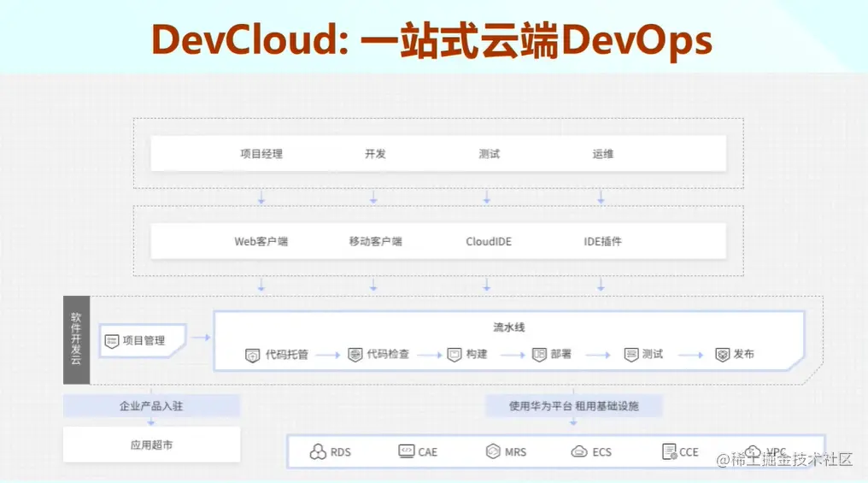Screen dimensions: 868x483
Task: Click the RDS text label
Action: pos(340,452)
